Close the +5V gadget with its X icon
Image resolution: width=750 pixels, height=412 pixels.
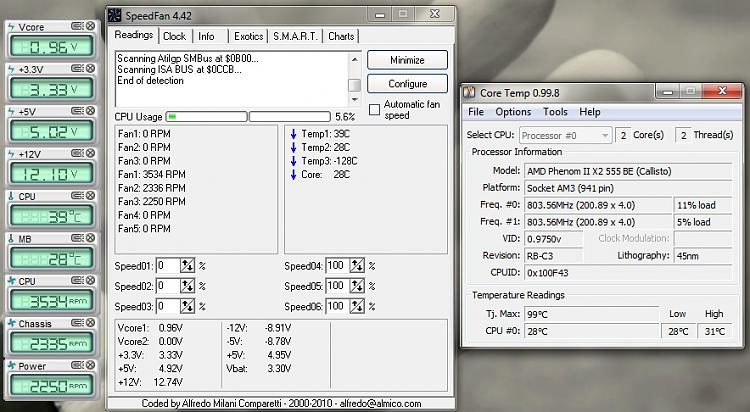(x=90, y=111)
